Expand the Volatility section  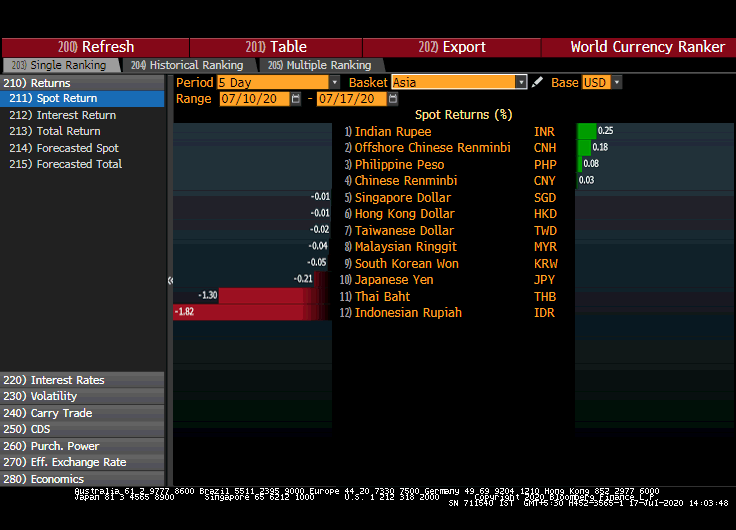pos(54,396)
